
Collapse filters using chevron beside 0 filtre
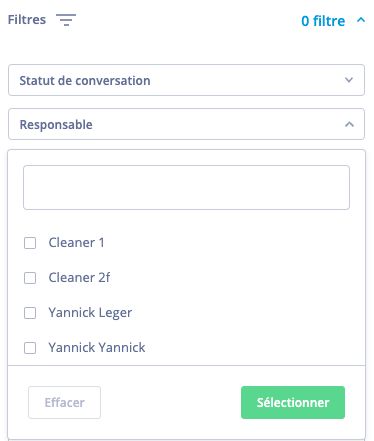(361, 20)
